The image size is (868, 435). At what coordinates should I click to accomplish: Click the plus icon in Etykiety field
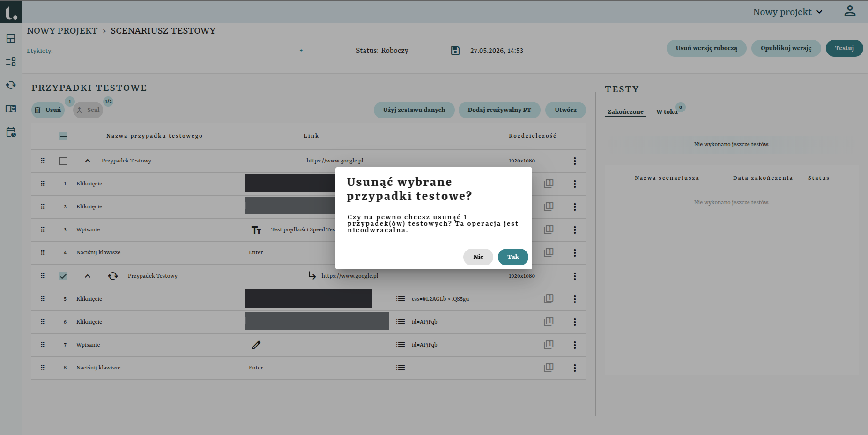click(x=301, y=51)
